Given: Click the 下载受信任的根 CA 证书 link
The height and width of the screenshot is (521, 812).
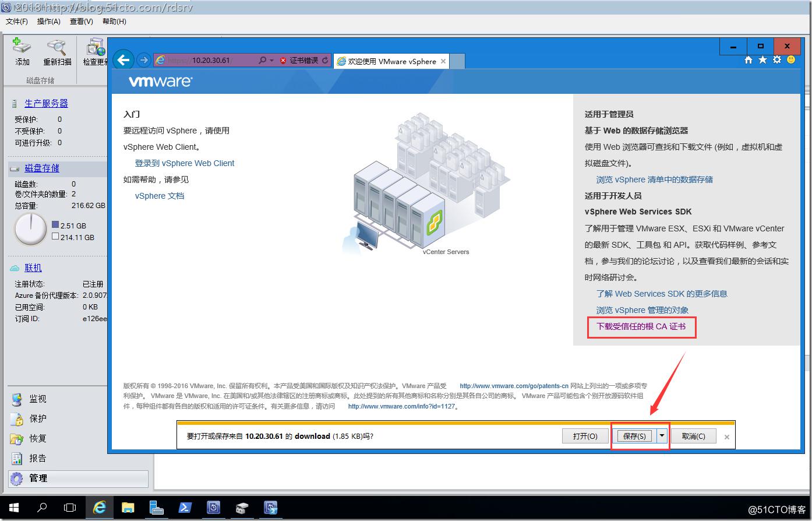Looking at the screenshot, I should tap(641, 327).
